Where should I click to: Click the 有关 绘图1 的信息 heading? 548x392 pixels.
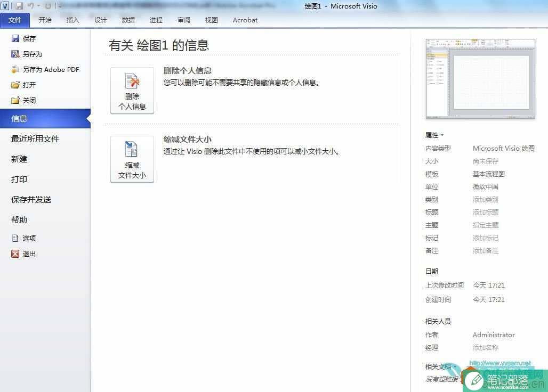pos(159,45)
